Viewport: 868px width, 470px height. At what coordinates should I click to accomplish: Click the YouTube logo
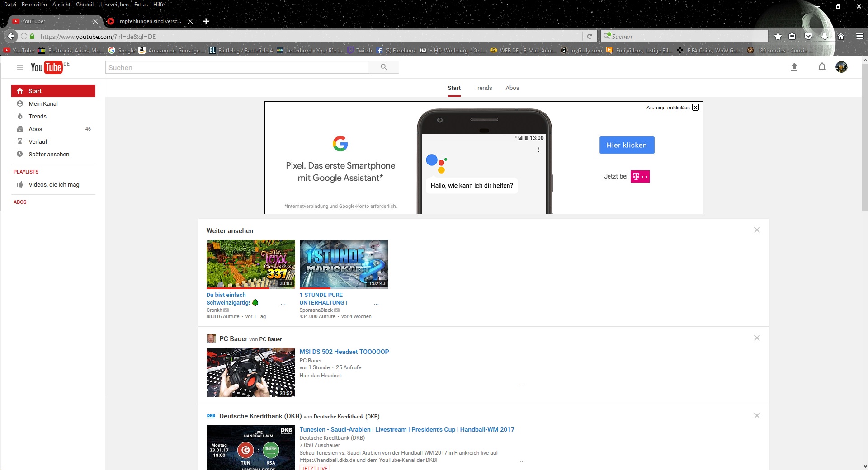point(47,67)
